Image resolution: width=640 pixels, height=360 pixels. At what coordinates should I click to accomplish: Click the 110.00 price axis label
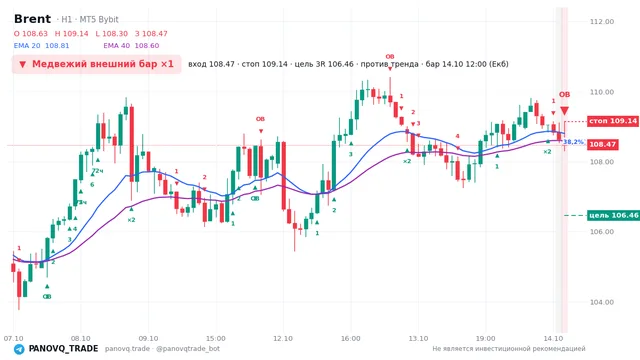(602, 92)
